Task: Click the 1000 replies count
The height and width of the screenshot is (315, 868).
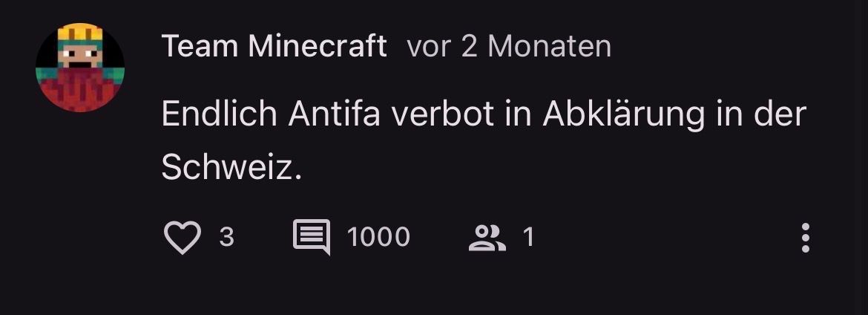Action: point(378,237)
